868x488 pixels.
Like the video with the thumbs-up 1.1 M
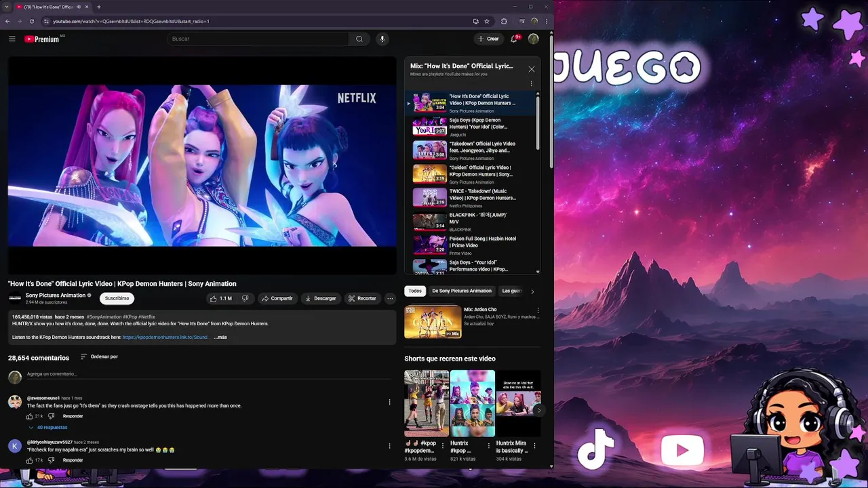coord(220,298)
